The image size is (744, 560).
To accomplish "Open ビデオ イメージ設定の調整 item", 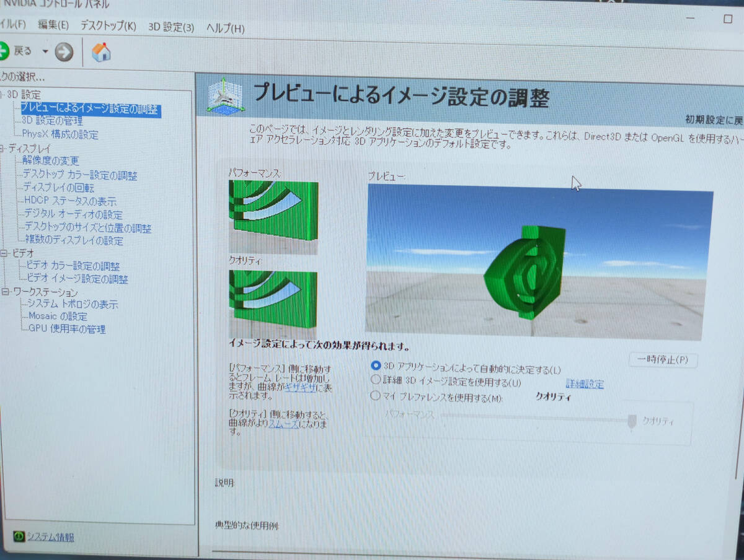I will click(x=77, y=279).
